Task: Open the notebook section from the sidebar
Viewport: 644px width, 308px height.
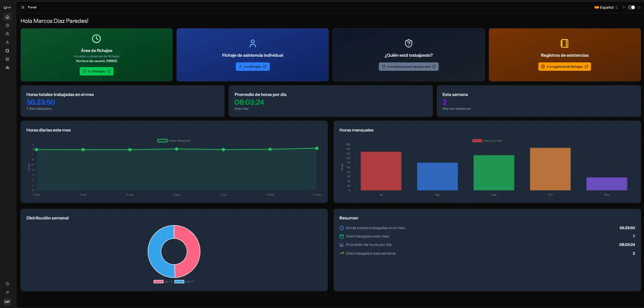Action: [x=7, y=50]
